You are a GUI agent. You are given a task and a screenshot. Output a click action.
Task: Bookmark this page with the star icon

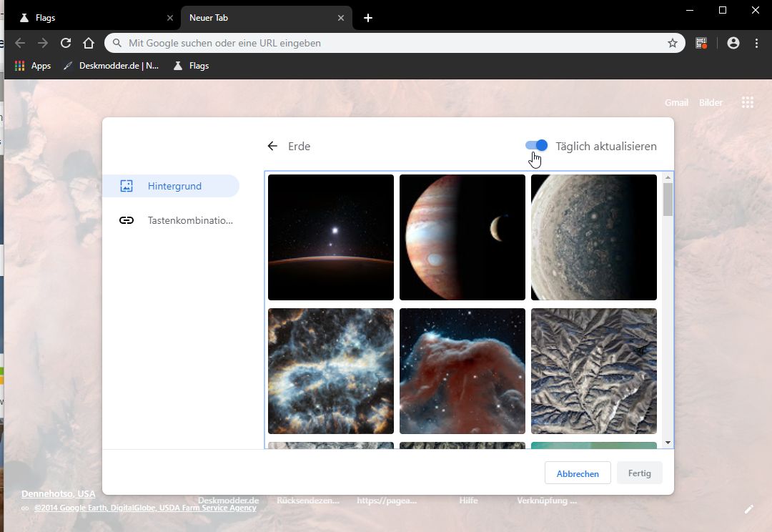coord(673,44)
